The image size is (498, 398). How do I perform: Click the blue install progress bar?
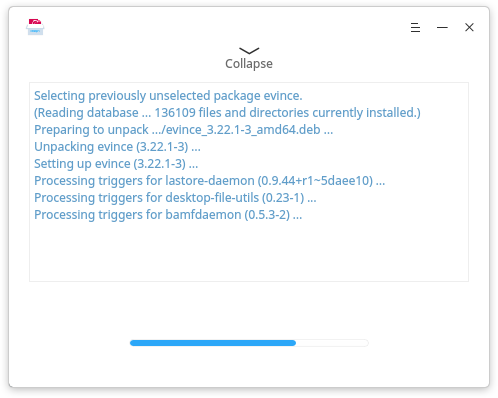coord(213,343)
